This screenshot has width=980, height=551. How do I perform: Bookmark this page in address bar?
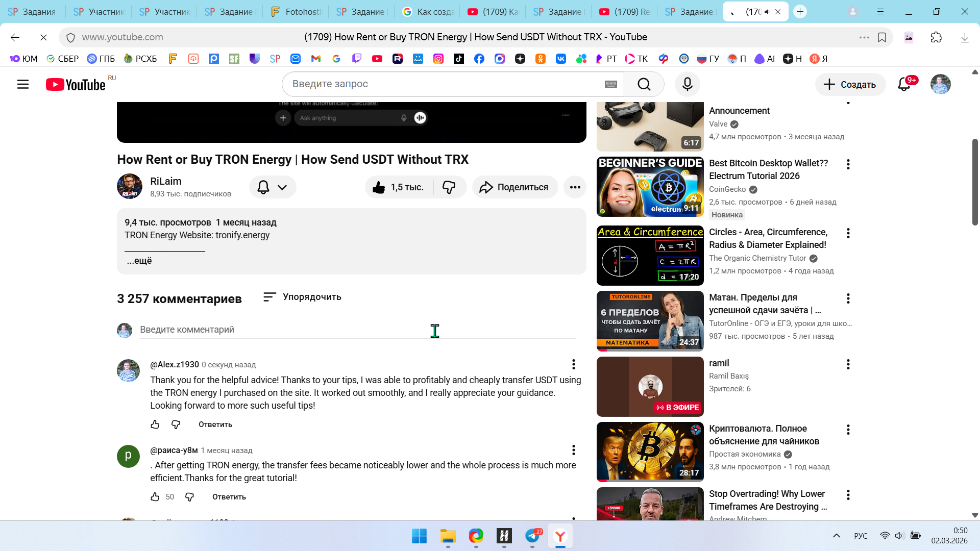[x=882, y=37]
